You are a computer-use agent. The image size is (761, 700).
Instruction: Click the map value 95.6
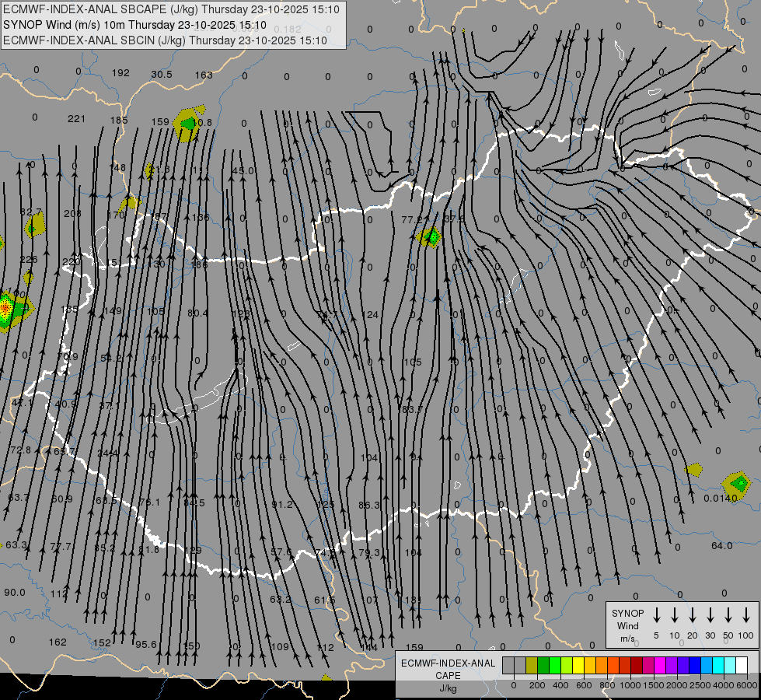[x=146, y=644]
